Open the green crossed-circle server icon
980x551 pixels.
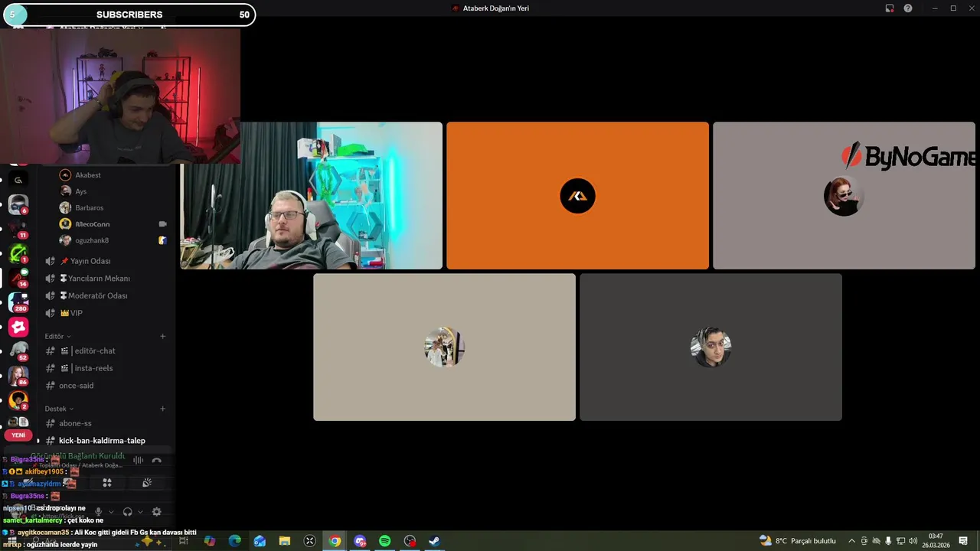(x=18, y=253)
